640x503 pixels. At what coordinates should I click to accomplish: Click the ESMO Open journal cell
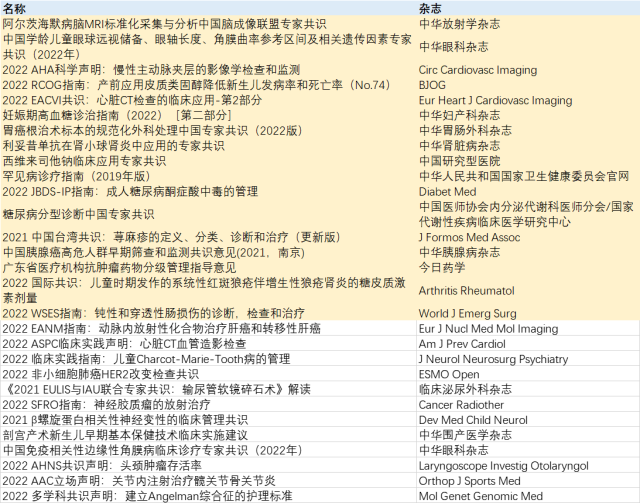[x=528, y=374]
